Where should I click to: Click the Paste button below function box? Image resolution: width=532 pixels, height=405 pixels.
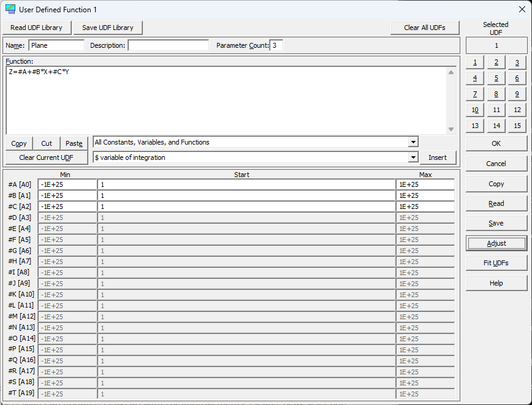click(74, 143)
